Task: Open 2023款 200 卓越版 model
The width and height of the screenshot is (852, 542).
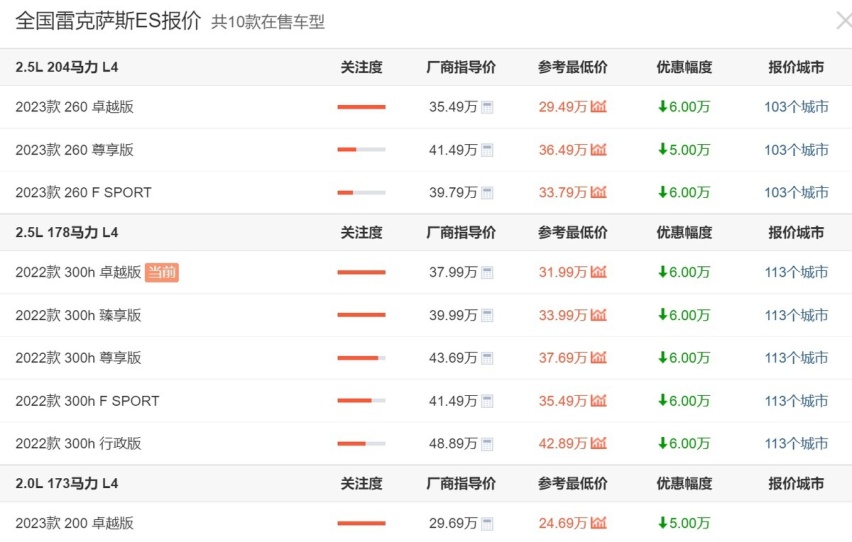Action: click(x=74, y=524)
